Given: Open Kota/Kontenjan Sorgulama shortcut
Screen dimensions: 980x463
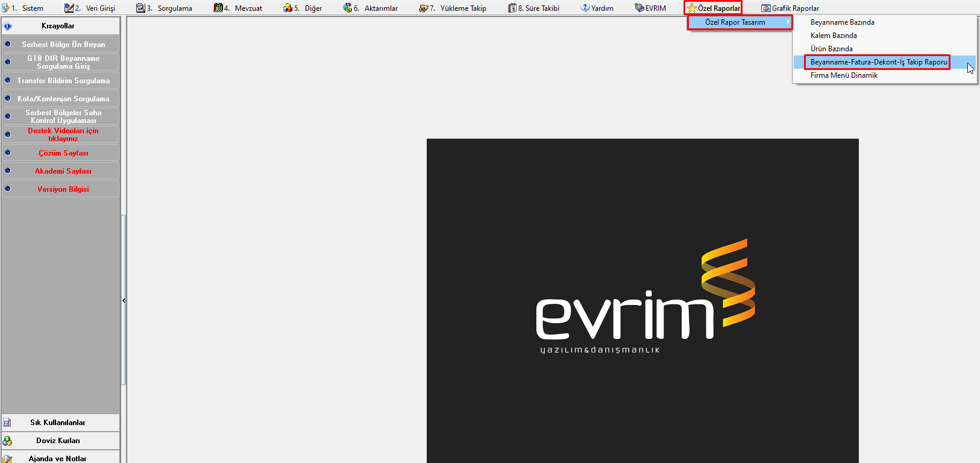Looking at the screenshot, I should [61, 99].
